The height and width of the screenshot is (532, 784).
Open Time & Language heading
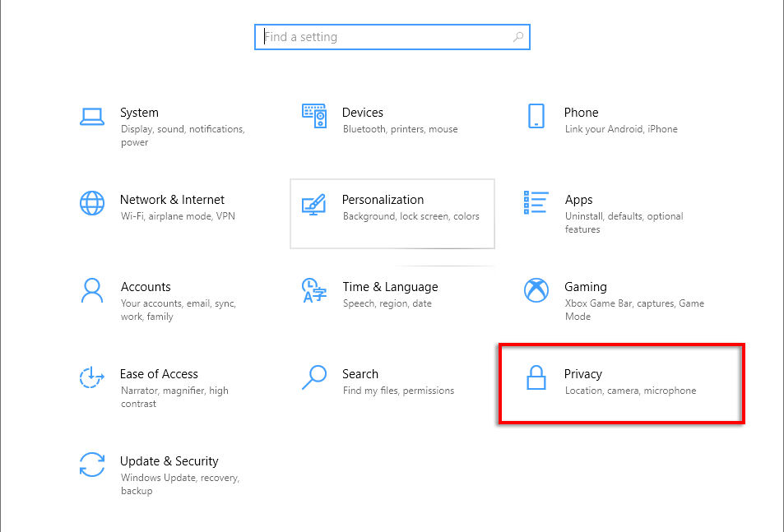coord(390,287)
